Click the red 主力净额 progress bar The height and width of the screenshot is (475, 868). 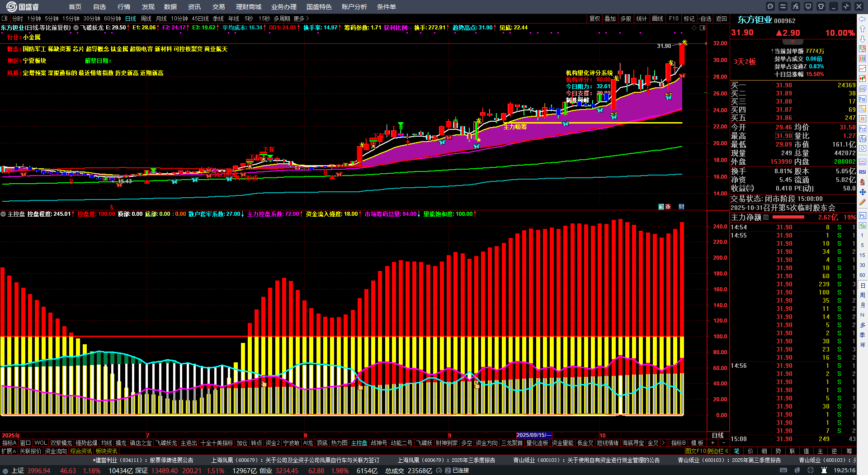pyautogui.click(x=788, y=217)
